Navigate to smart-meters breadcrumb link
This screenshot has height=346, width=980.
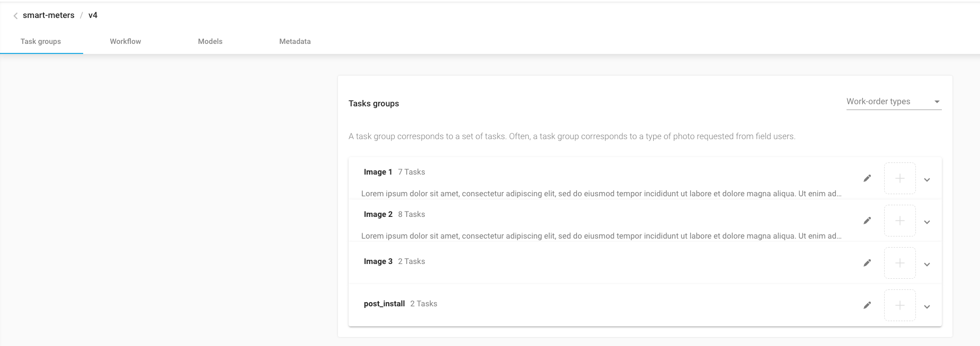click(x=49, y=15)
